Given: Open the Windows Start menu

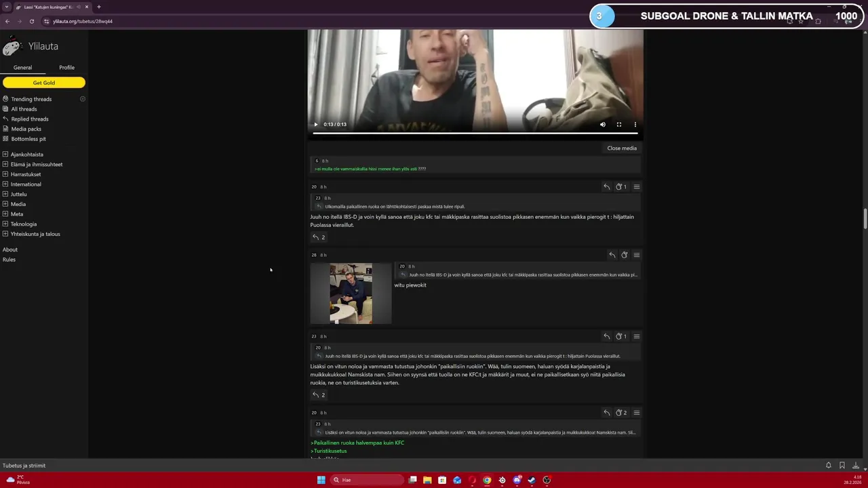Looking at the screenshot, I should click(x=321, y=480).
